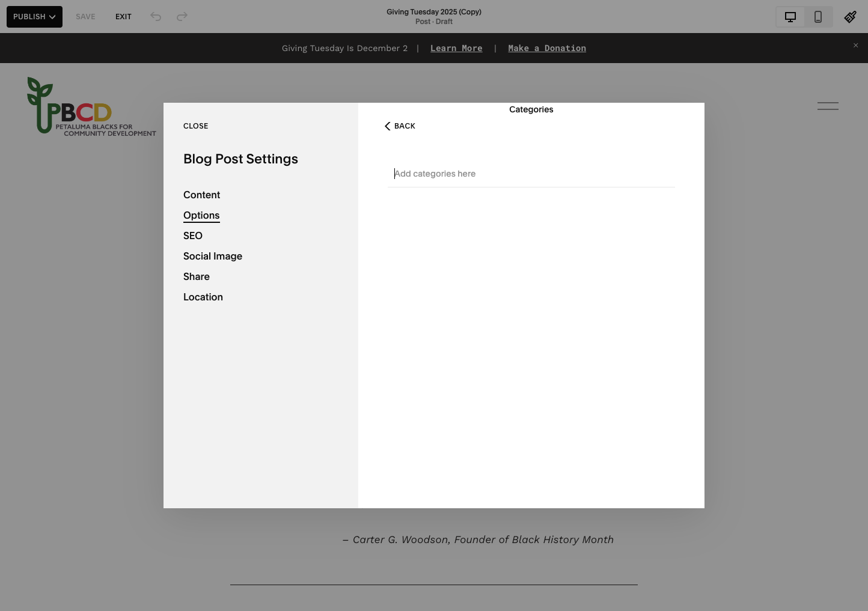868x611 pixels.
Task: Go back from Categories panel
Action: (400, 126)
